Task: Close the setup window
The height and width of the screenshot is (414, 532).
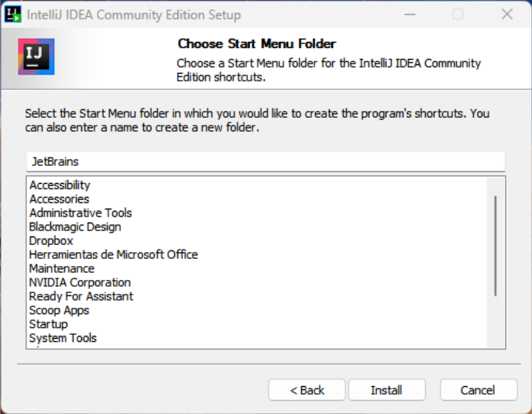Action: (506, 15)
